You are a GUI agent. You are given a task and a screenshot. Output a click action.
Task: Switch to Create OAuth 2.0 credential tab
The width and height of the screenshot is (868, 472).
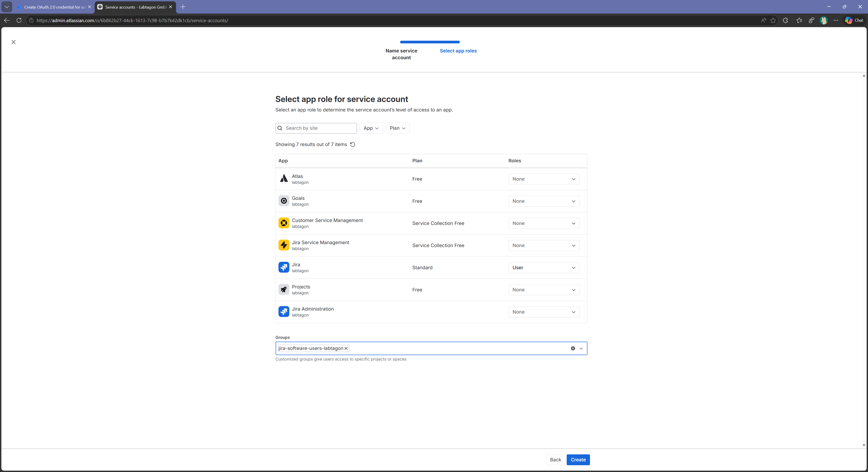pos(54,7)
